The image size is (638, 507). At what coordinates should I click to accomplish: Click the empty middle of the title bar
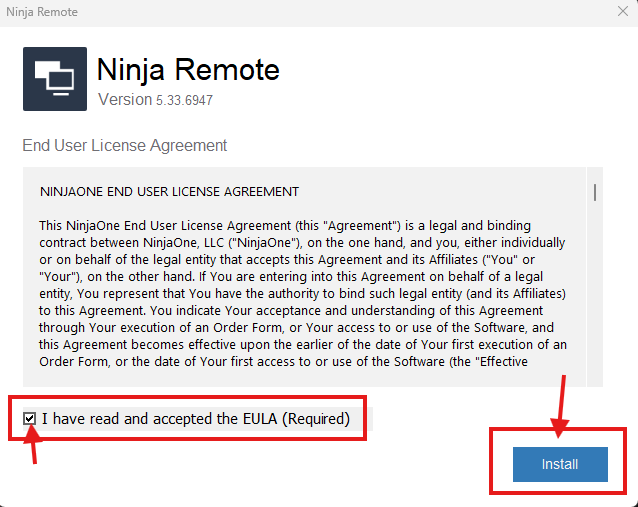point(320,12)
